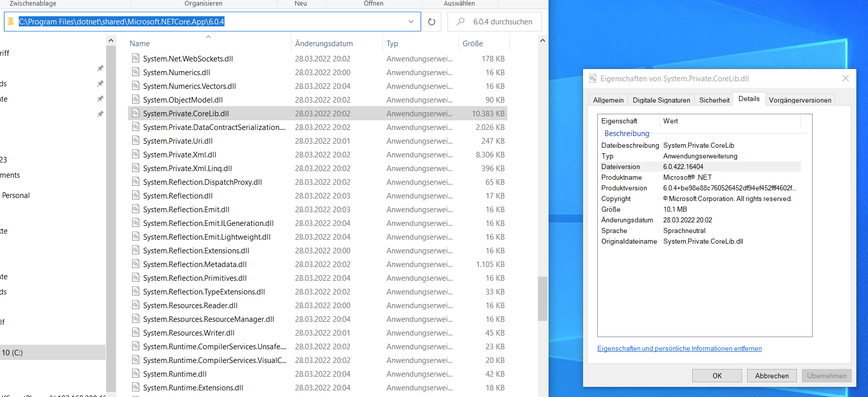Viewport: 868px width, 397px height.
Task: Click file icon of System.Reflection.Emit.dll
Action: pos(136,209)
